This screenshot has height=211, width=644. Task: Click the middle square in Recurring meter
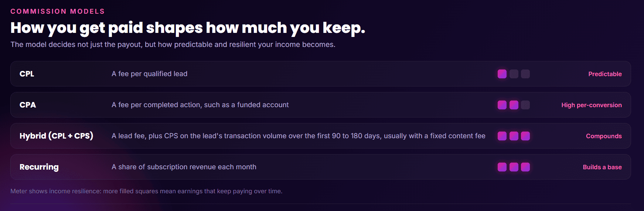(514, 167)
